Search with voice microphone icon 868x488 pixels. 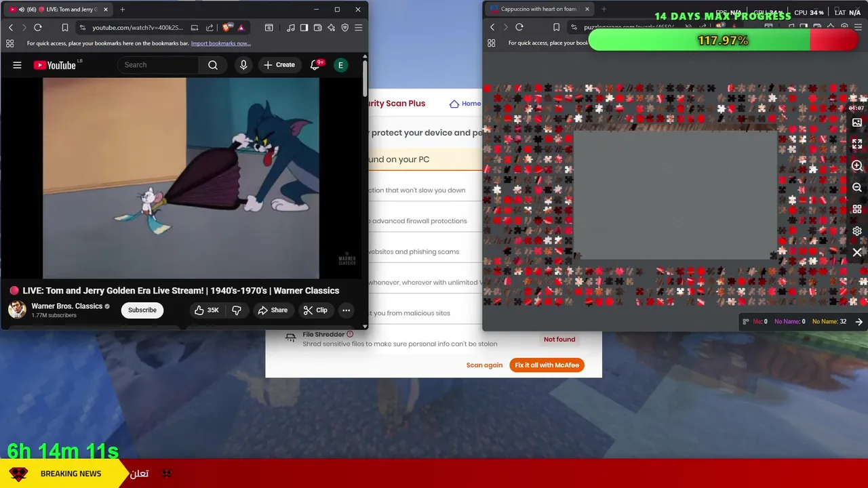pos(243,65)
